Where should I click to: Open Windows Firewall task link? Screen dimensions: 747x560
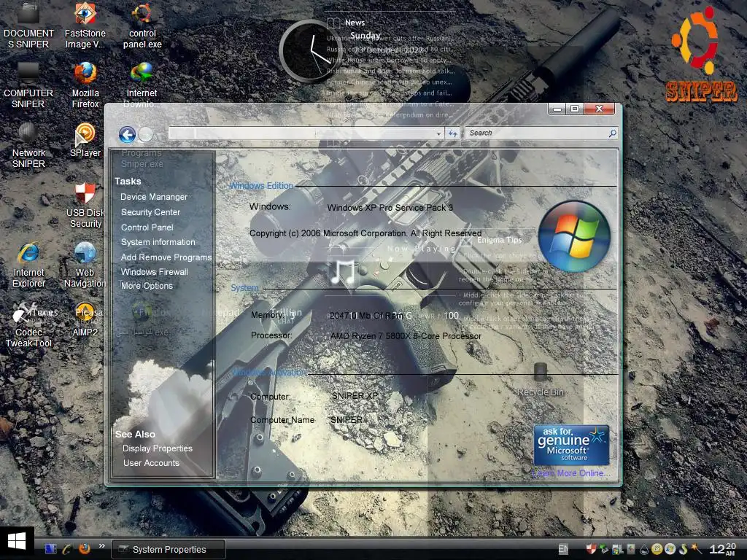155,272
